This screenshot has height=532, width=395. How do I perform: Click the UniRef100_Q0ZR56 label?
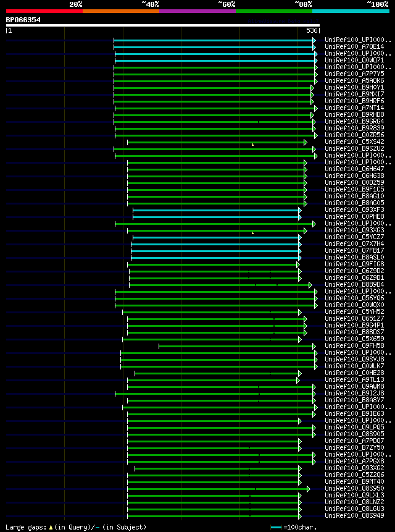tap(354, 135)
